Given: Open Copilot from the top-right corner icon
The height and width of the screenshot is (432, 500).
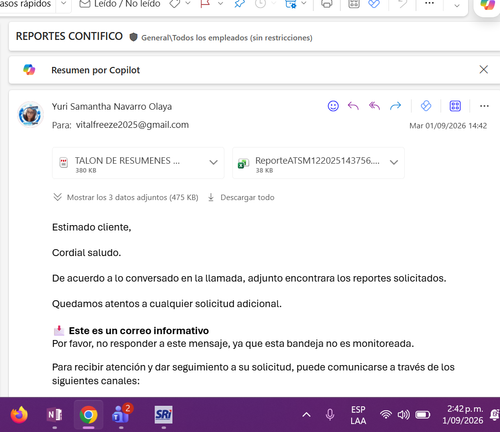Looking at the screenshot, I should click(487, 4).
